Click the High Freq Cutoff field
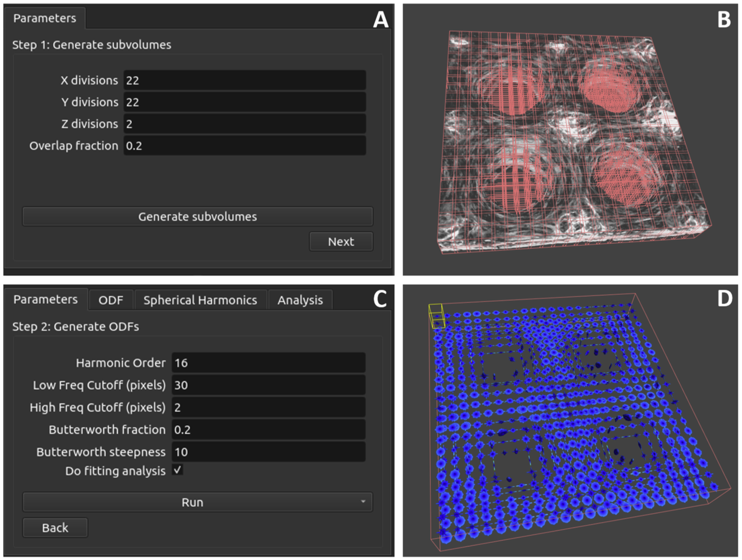This screenshot has width=742, height=560. [x=269, y=407]
